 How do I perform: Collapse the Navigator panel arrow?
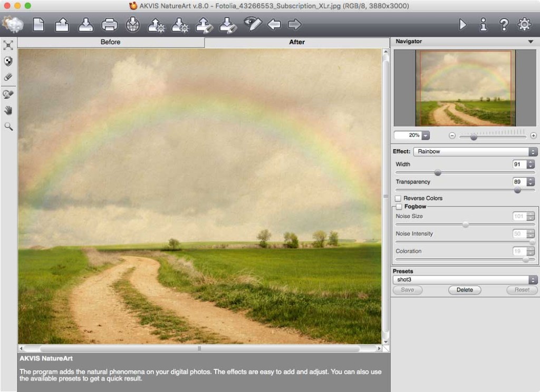point(531,42)
